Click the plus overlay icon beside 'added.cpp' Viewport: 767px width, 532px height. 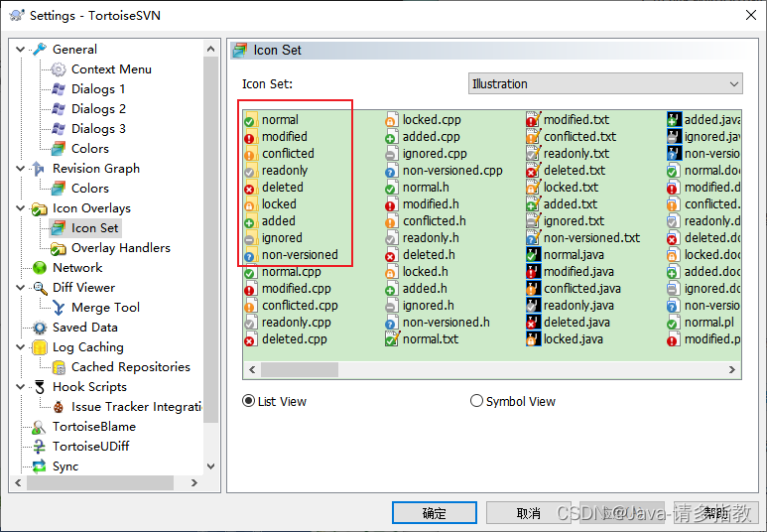click(390, 139)
